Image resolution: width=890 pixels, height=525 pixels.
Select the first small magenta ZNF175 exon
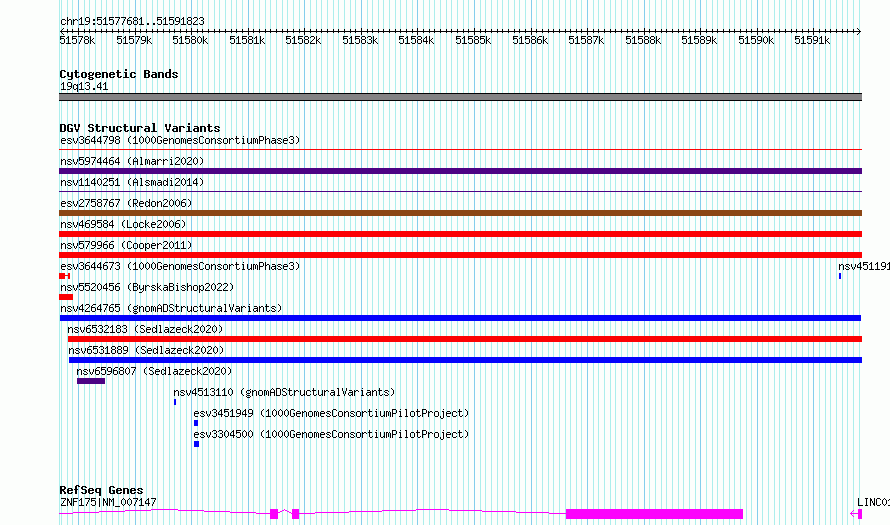[274, 514]
